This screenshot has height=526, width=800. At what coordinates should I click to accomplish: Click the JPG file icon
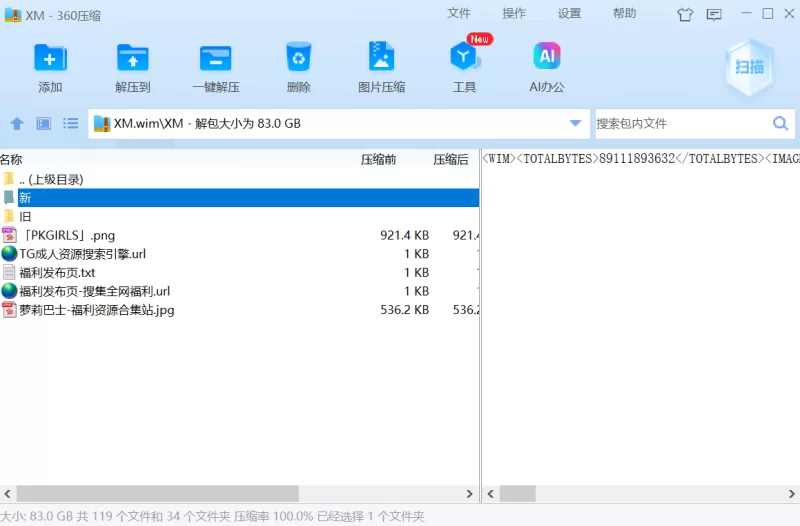coord(9,310)
